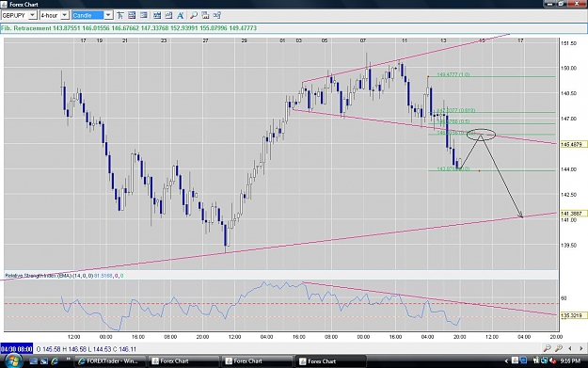This screenshot has width=588, height=368.
Task: Open the 4-hour timeframe dropdown
Action: [x=65, y=15]
